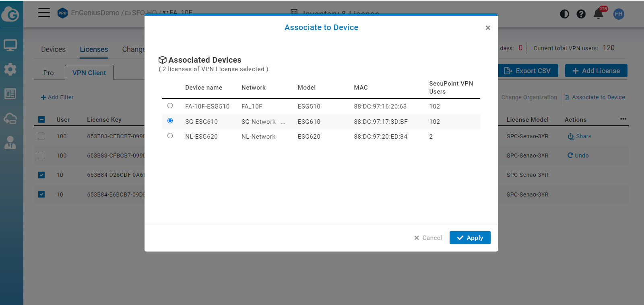Tick the checkbox for first 100-user license
644x305 pixels.
[41, 136]
